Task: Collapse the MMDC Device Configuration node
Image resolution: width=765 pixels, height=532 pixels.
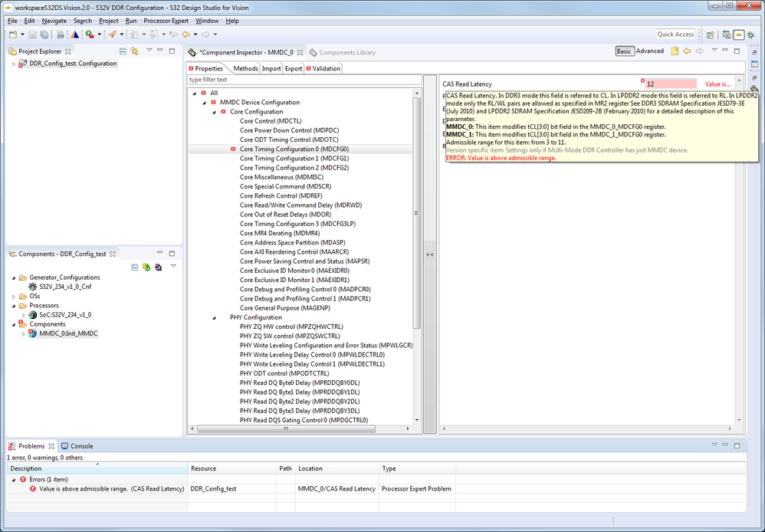Action: (205, 103)
